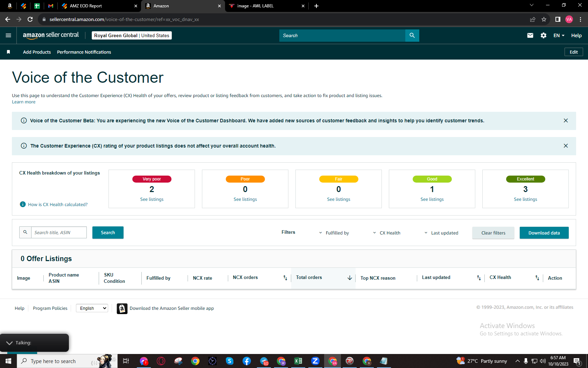
Task: Expand the Talking panel chevron
Action: [9, 343]
